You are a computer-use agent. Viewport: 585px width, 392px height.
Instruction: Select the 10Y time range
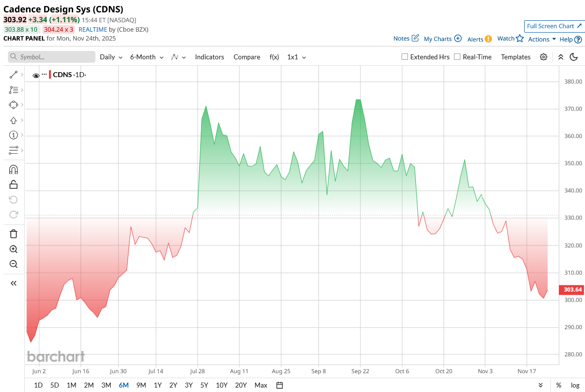222,385
